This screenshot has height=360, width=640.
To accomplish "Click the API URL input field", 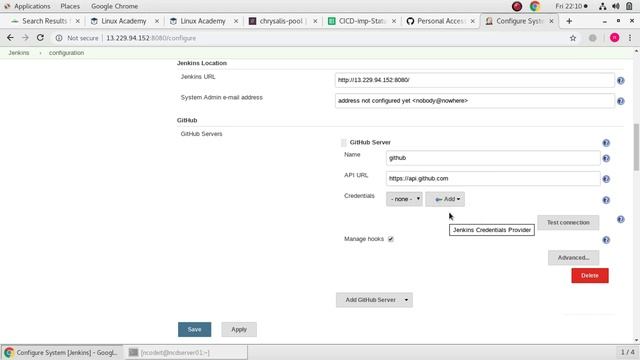I will point(493,178).
